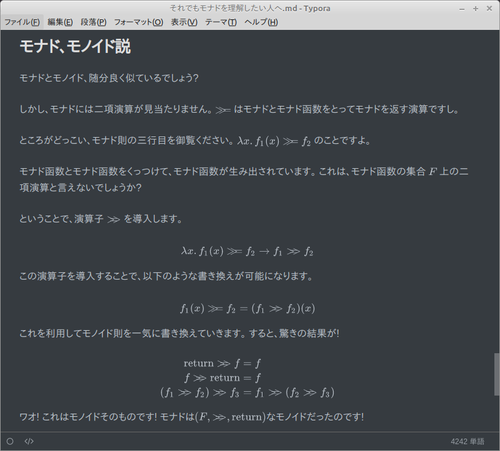Click the line ということで、演算子 >> を導入します。
500x451 pixels.
101,219
